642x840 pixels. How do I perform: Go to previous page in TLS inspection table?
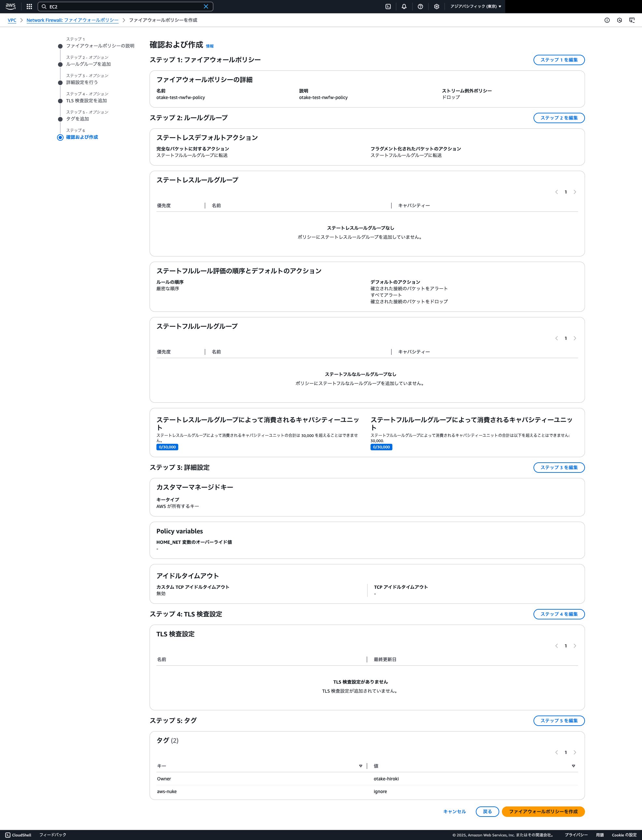556,646
